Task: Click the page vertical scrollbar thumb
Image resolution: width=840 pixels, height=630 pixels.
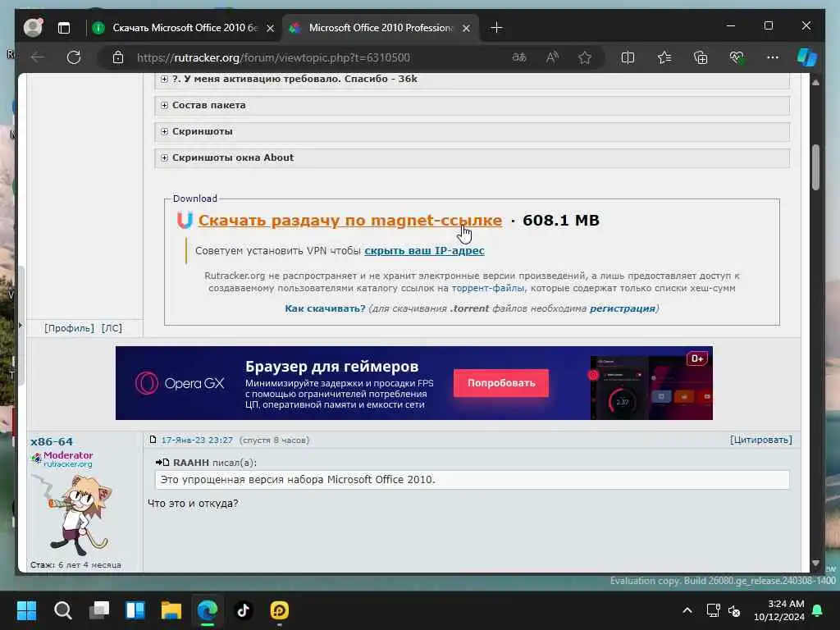Action: [x=815, y=167]
